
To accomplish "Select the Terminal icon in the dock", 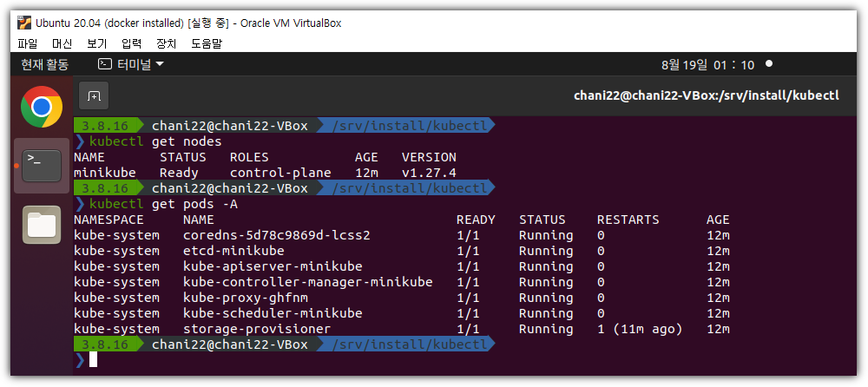I will [42, 166].
